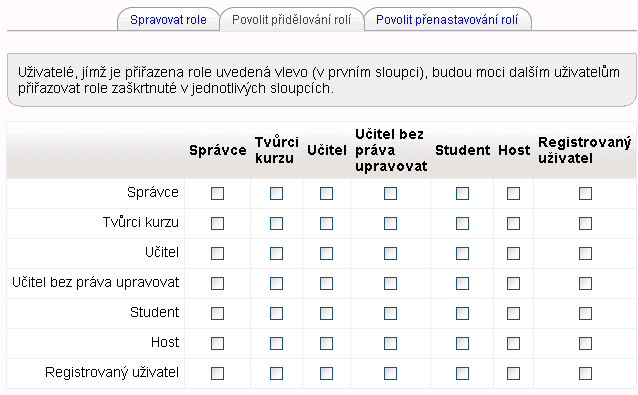Check Student row under Registrovaný uživatel column
638x395 pixels.
(585, 313)
